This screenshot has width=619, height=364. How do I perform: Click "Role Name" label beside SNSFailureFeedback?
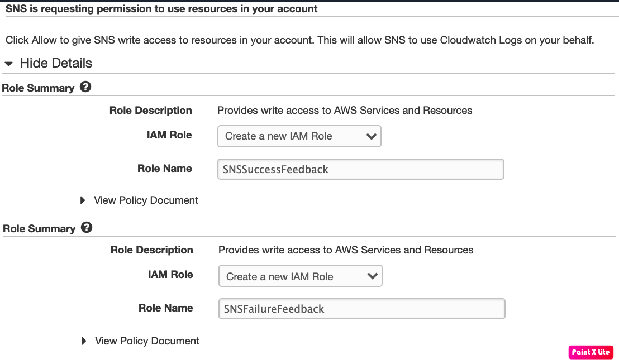(x=166, y=308)
